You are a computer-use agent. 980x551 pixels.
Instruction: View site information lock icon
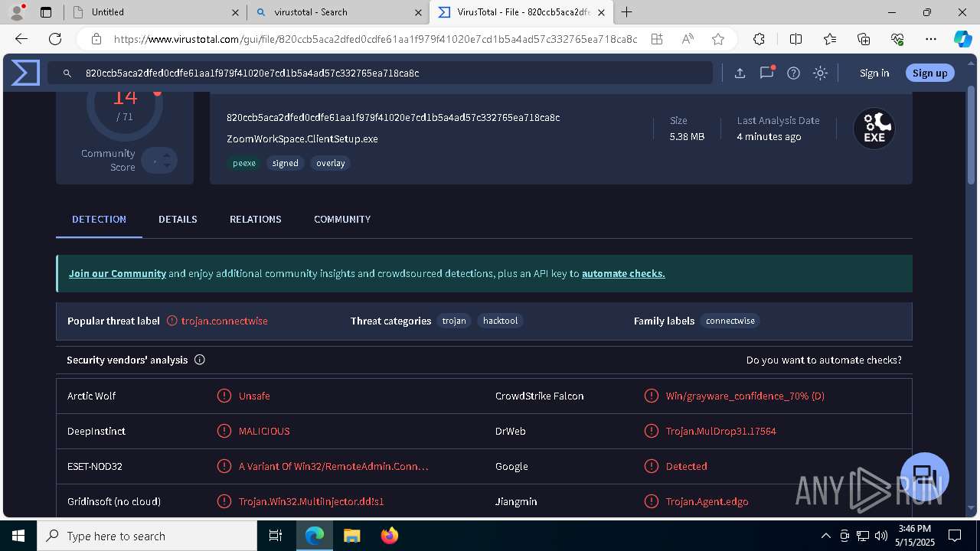pyautogui.click(x=96, y=39)
